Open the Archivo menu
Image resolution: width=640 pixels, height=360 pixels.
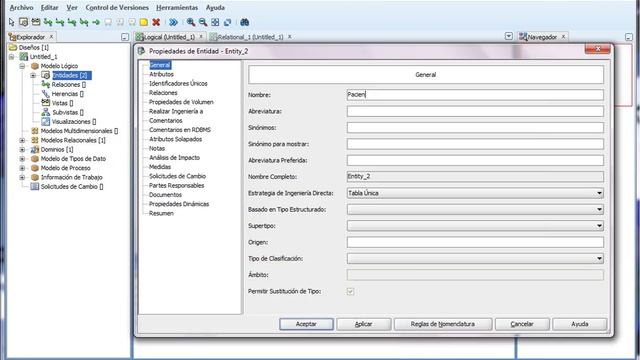21,7
